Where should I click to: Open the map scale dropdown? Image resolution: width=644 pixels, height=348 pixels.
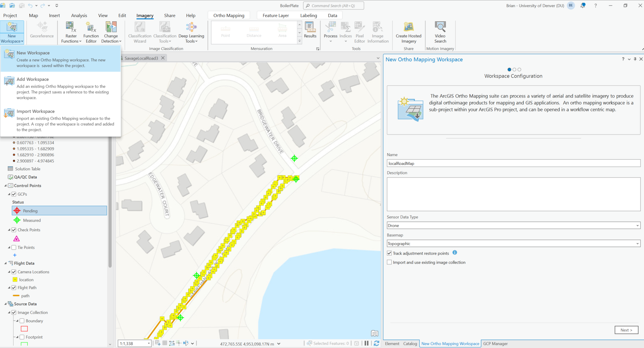(149, 344)
